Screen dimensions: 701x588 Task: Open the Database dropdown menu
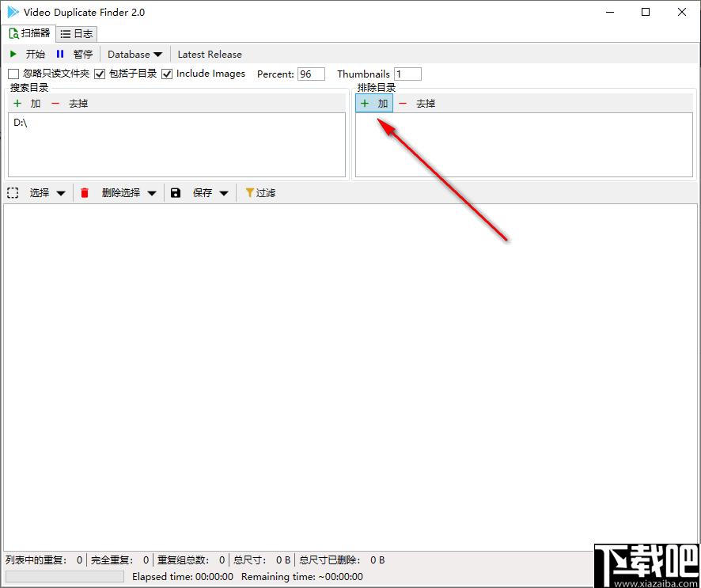(135, 54)
